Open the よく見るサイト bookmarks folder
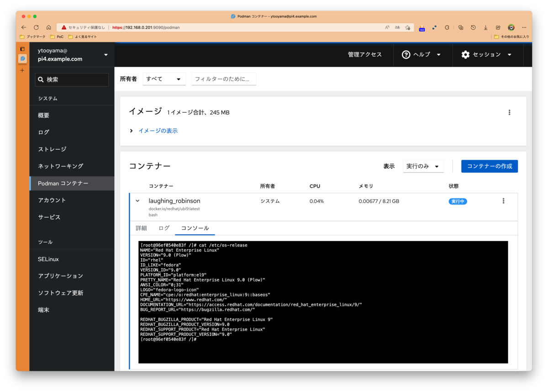 pos(83,37)
